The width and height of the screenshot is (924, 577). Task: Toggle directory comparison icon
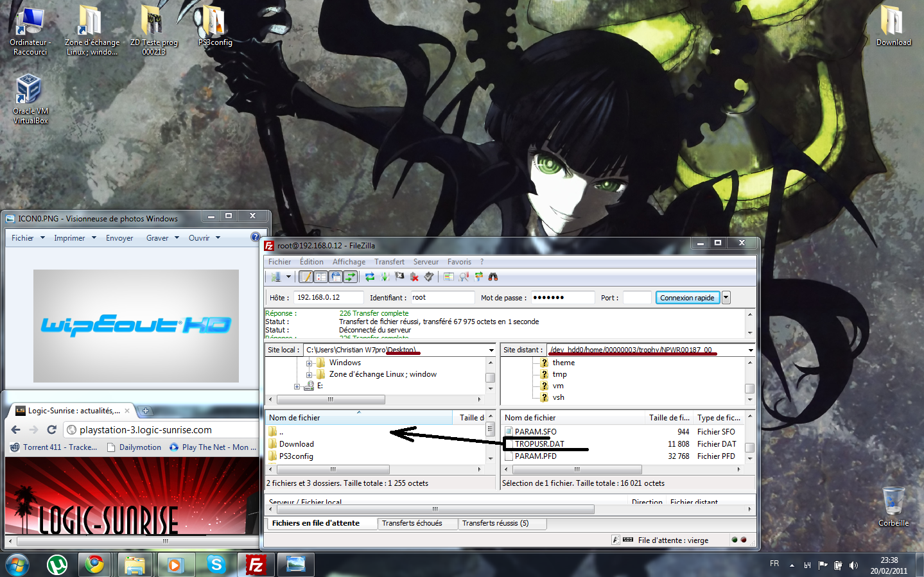[464, 277]
